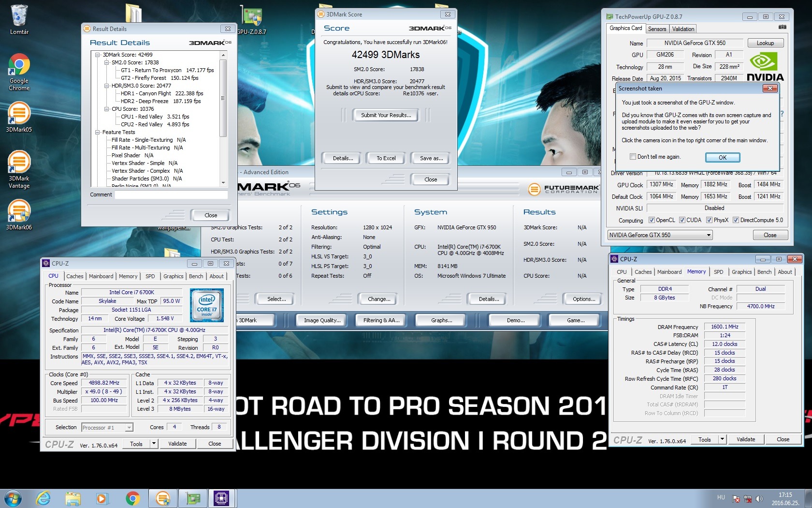Screen dimensions: 812x508
Task: Click the NVIDIA logo in GPU-Z
Action: click(x=765, y=66)
